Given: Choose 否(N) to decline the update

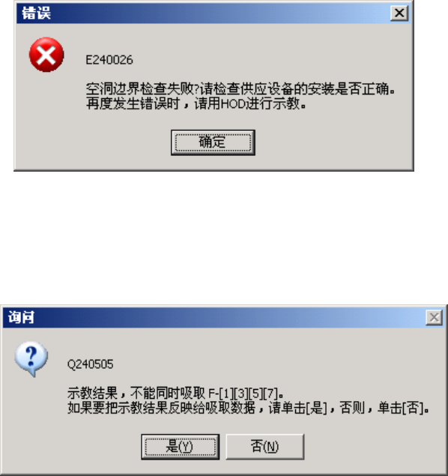Looking at the screenshot, I should pyautogui.click(x=264, y=447).
